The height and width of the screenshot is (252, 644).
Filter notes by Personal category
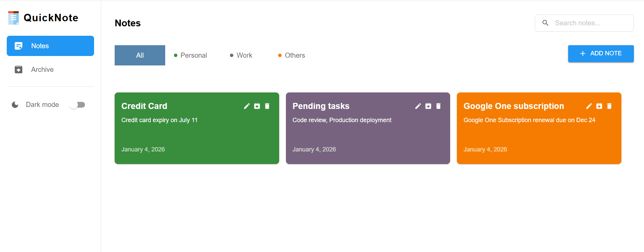[x=191, y=55]
